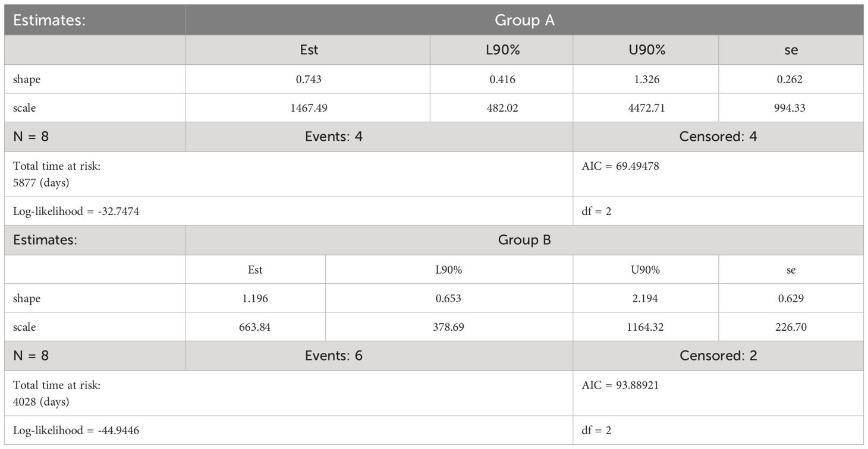Select Group B shape estimate 1.196

256,298
